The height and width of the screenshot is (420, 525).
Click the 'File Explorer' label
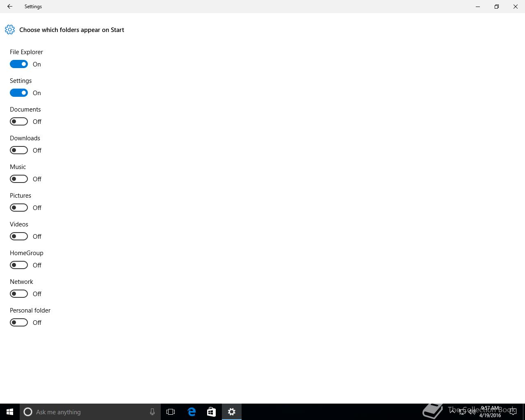[26, 52]
